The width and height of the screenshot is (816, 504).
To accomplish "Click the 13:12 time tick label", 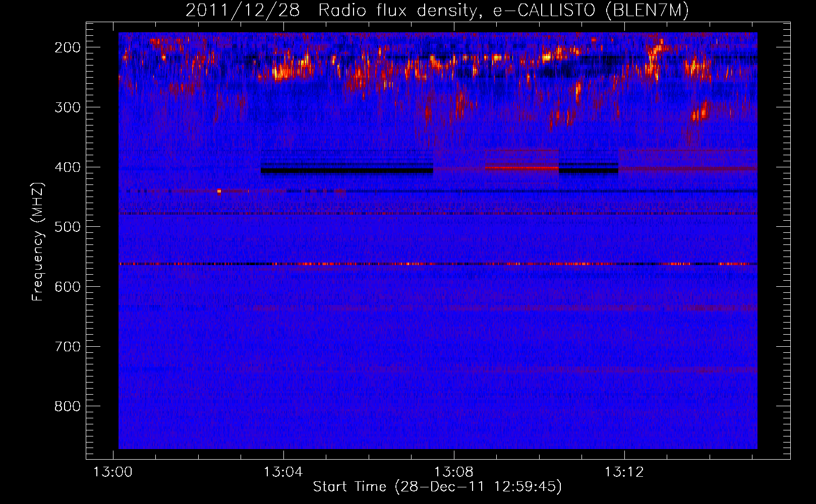I will [x=624, y=472].
